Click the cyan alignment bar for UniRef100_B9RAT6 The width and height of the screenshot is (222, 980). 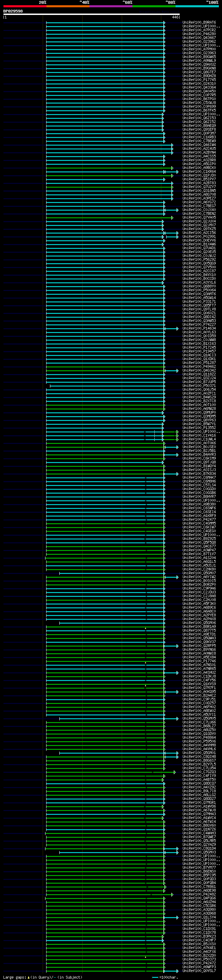point(105,23)
